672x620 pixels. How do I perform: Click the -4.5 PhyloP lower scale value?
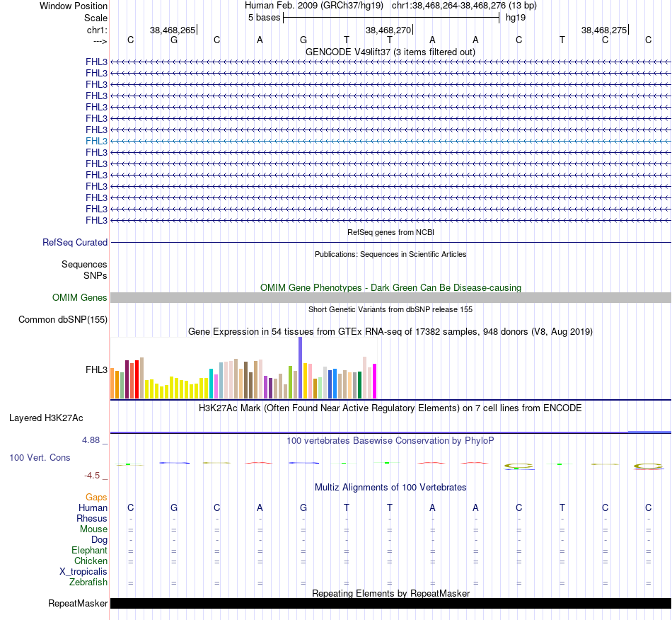pyautogui.click(x=92, y=476)
